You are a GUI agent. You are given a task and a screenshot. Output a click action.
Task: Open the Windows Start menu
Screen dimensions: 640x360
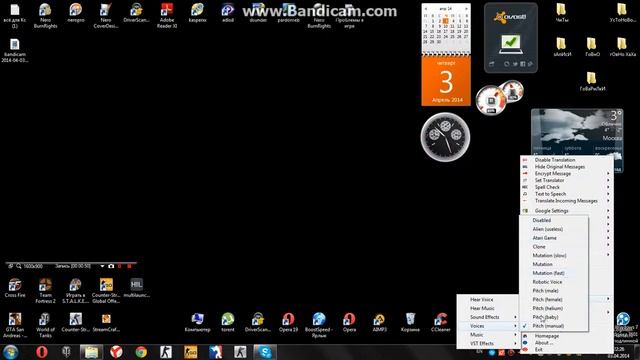pos(11,352)
